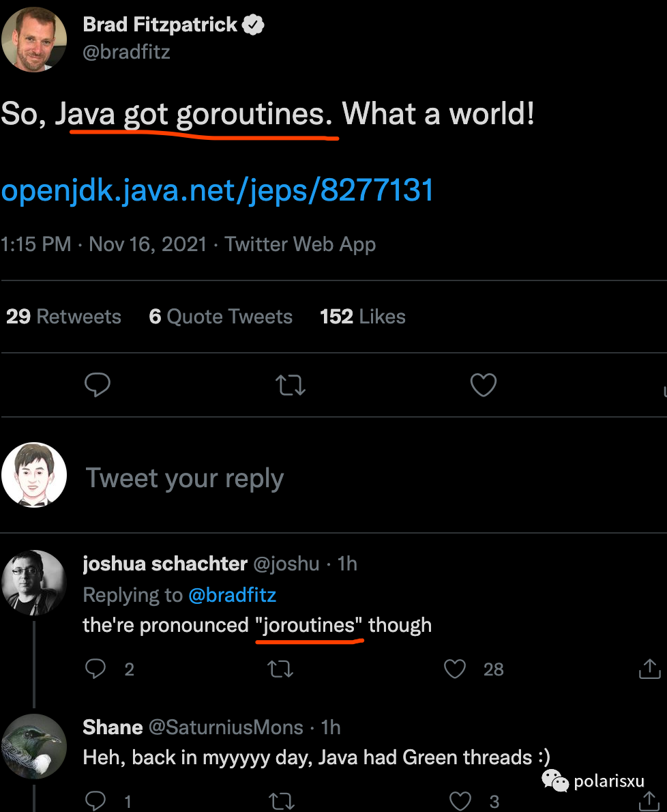
Task: Click the Tweet your reply field
Action: pyautogui.click(x=185, y=478)
